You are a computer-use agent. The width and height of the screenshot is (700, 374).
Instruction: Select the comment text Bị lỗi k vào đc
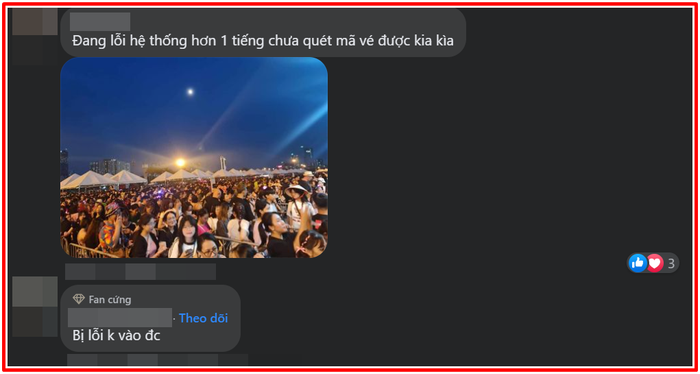tap(116, 336)
